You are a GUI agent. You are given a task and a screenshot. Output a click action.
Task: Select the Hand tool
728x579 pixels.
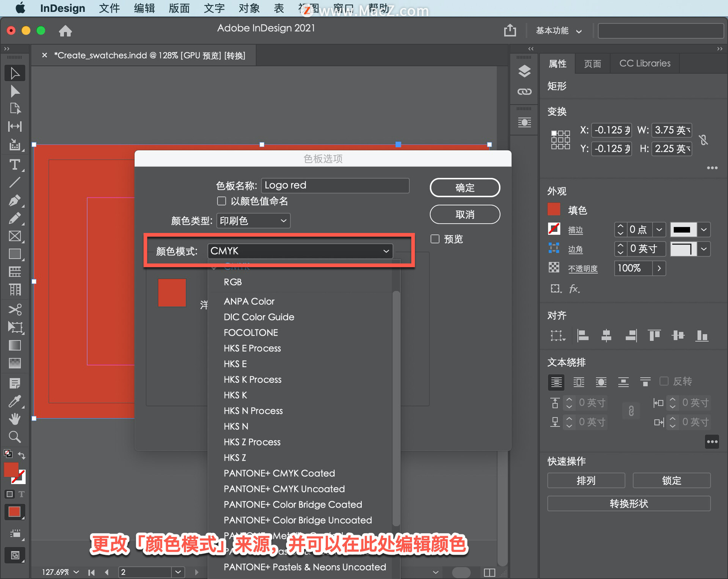click(14, 419)
